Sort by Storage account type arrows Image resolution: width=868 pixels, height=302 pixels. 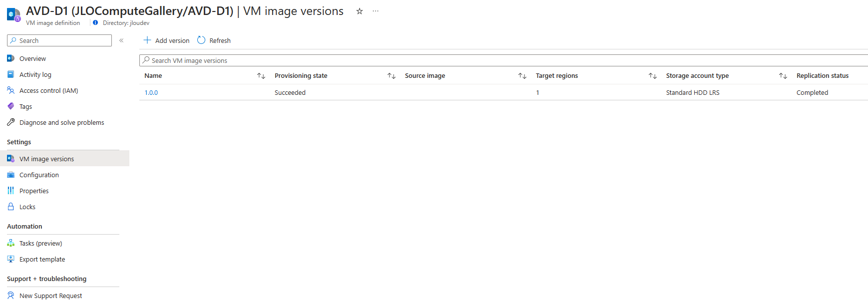tap(783, 76)
